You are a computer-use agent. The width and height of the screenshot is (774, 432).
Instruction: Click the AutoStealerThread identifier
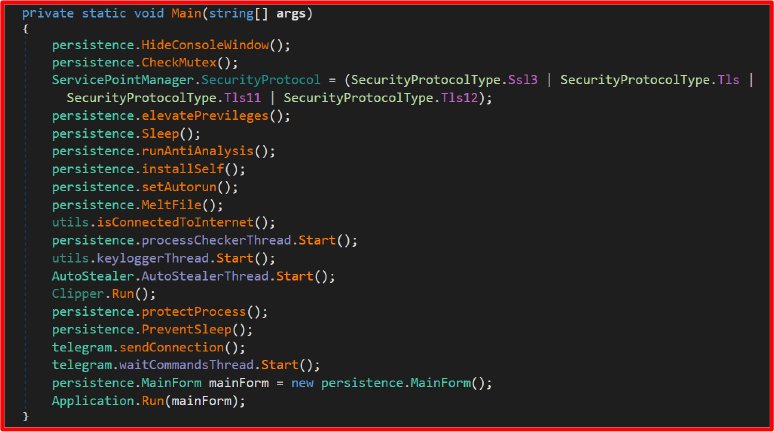click(x=205, y=276)
